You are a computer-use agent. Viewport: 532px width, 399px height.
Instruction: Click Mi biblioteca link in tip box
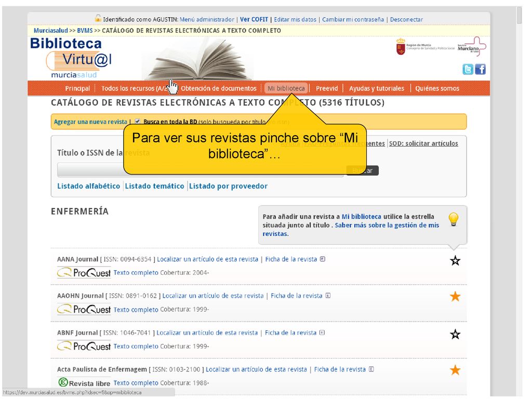point(362,217)
